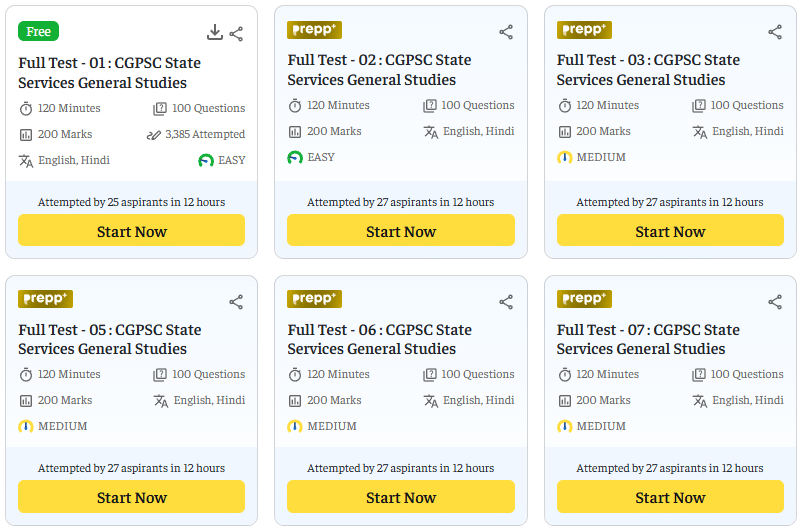Screen dimensions: 803x528
Task: Click 'Attempted by 25 aspirants in 12 hours'
Action: 132,202
